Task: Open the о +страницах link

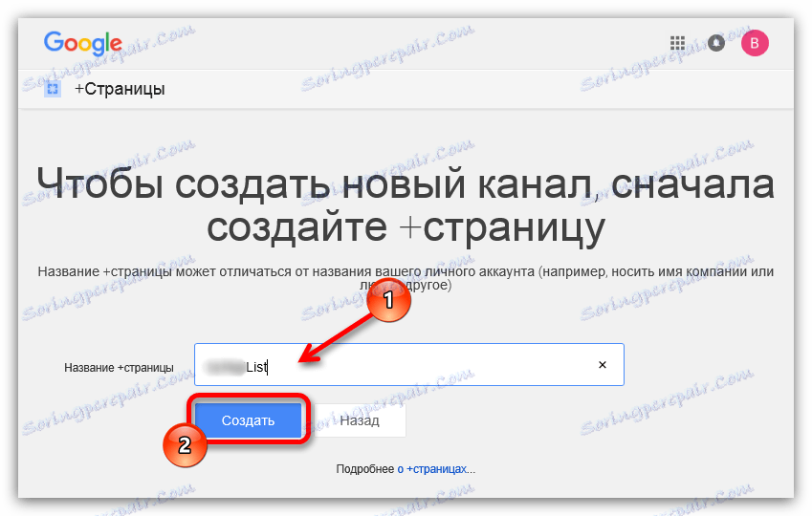Action: point(432,469)
